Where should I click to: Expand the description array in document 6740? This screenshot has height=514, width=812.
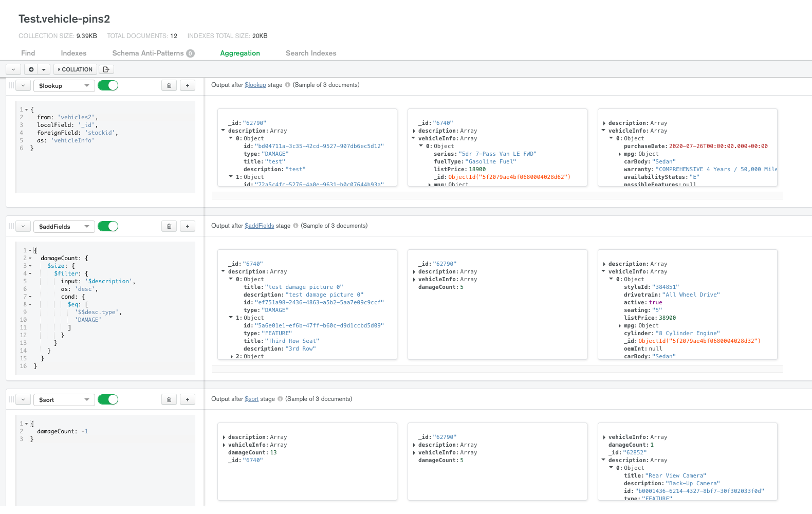(414, 131)
